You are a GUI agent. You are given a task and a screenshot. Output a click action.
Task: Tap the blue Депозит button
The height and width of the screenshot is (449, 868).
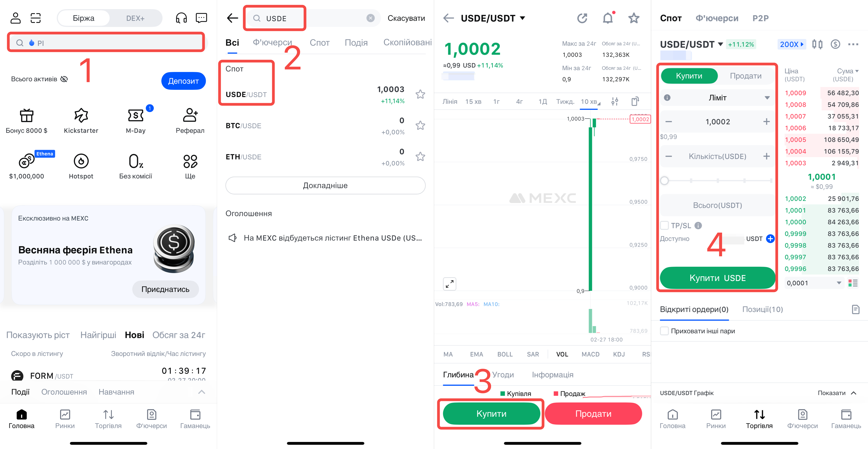click(183, 81)
